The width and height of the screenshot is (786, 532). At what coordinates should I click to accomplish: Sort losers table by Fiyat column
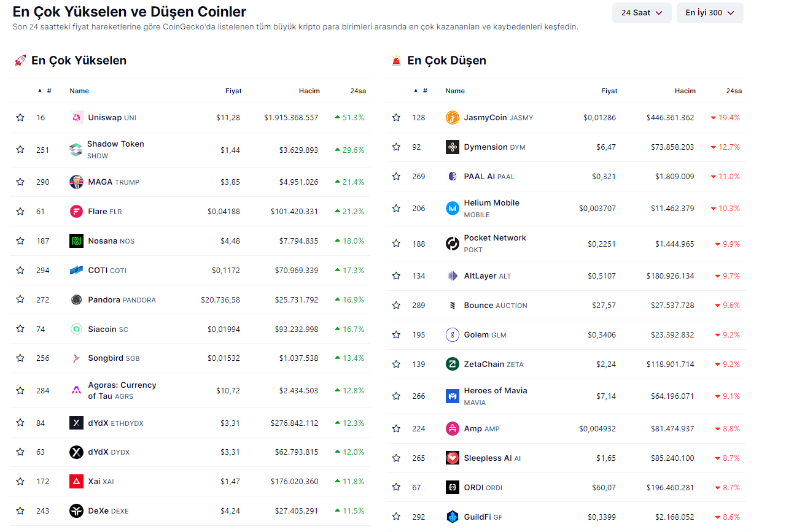(609, 91)
